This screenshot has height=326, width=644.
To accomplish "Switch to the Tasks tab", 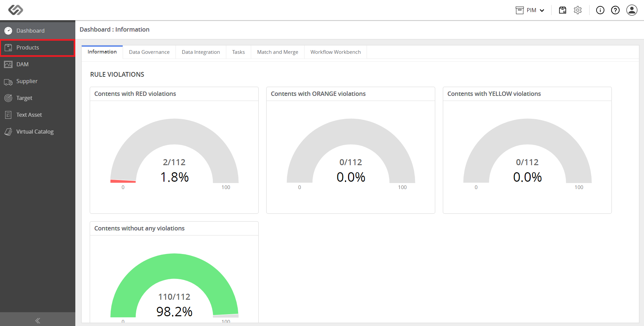I will coord(238,52).
